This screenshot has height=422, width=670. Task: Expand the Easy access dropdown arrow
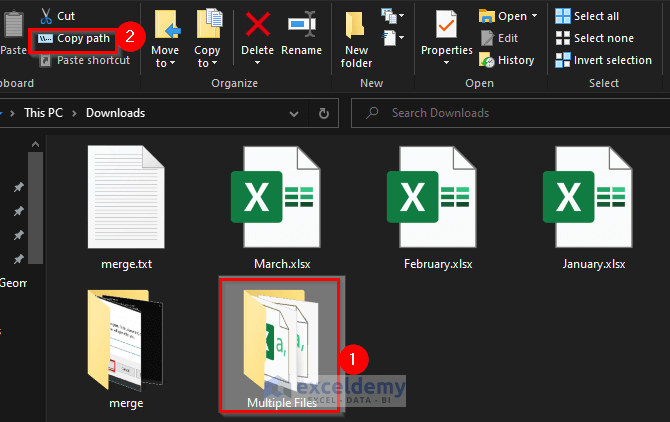(x=402, y=38)
